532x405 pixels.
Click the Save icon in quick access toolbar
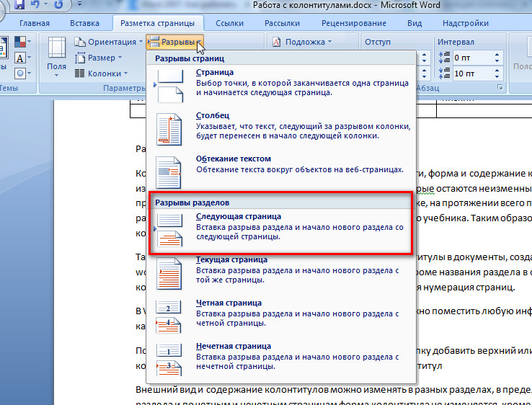point(19,4)
